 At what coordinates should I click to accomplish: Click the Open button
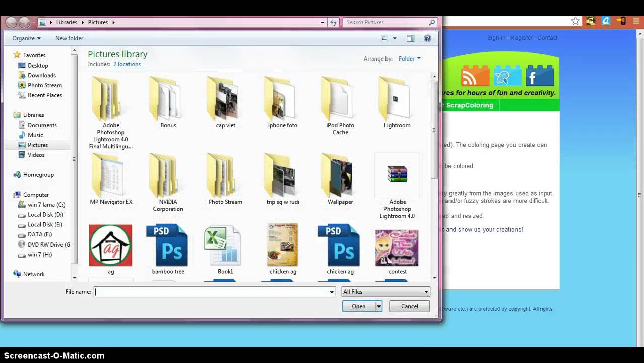point(359,306)
